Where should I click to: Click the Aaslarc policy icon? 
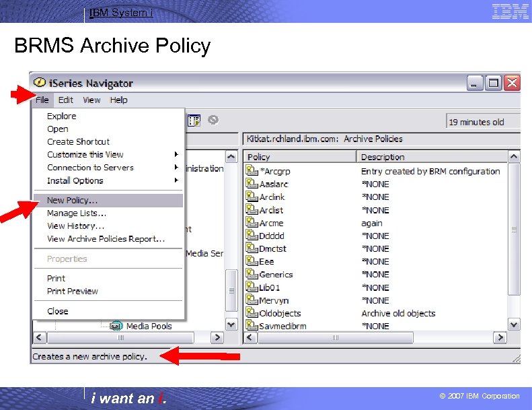click(x=252, y=183)
